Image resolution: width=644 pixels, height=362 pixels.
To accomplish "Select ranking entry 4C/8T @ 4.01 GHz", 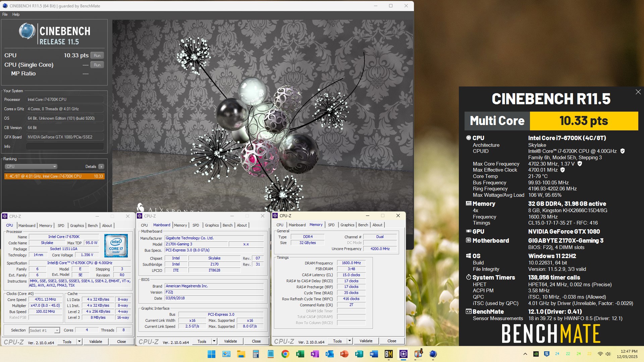I will (54, 176).
